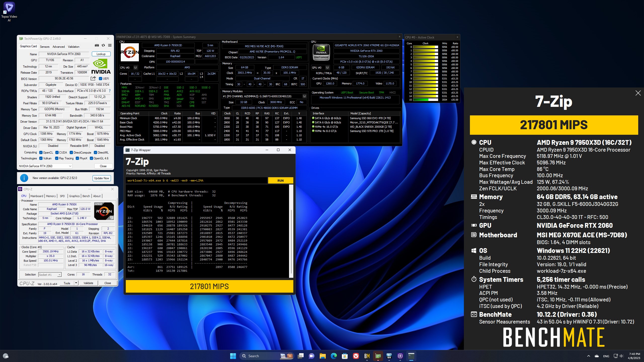Switch to HWiNFO taskbar icon

(389, 356)
